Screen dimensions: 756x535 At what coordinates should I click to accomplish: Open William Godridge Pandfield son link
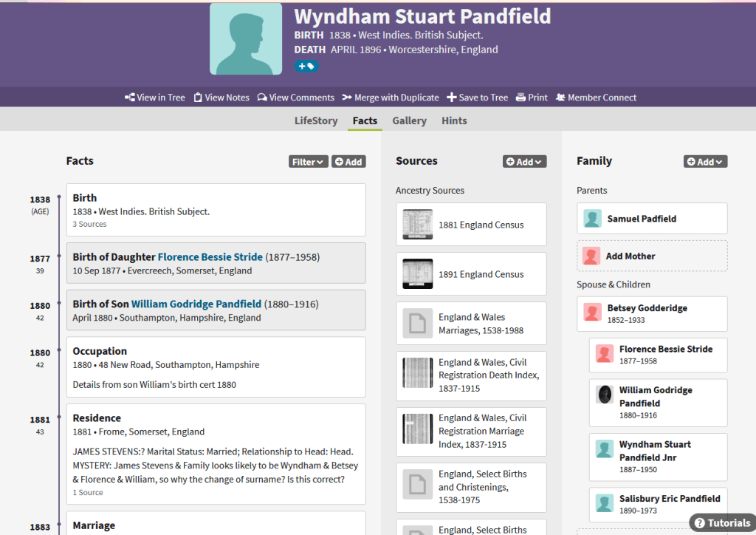(x=196, y=304)
